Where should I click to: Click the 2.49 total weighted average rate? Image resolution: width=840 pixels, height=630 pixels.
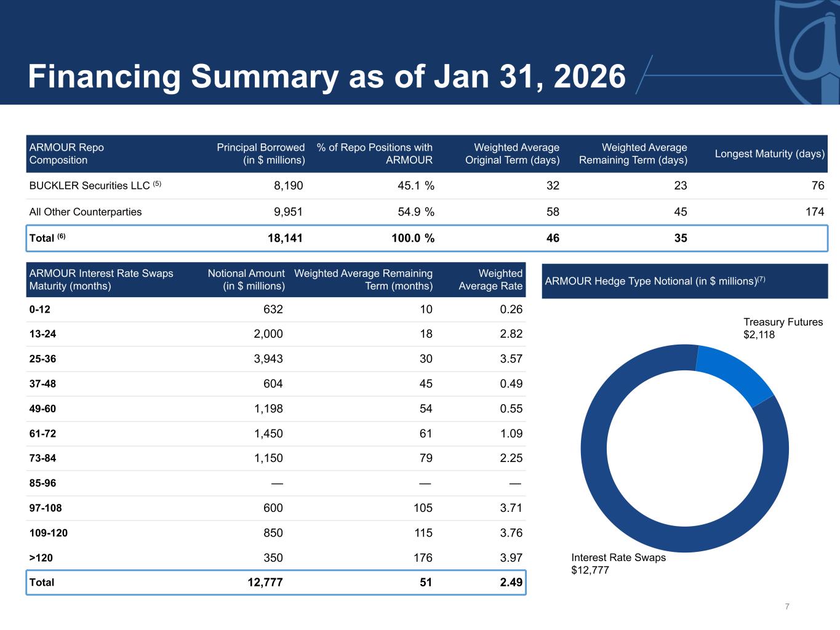click(x=511, y=583)
